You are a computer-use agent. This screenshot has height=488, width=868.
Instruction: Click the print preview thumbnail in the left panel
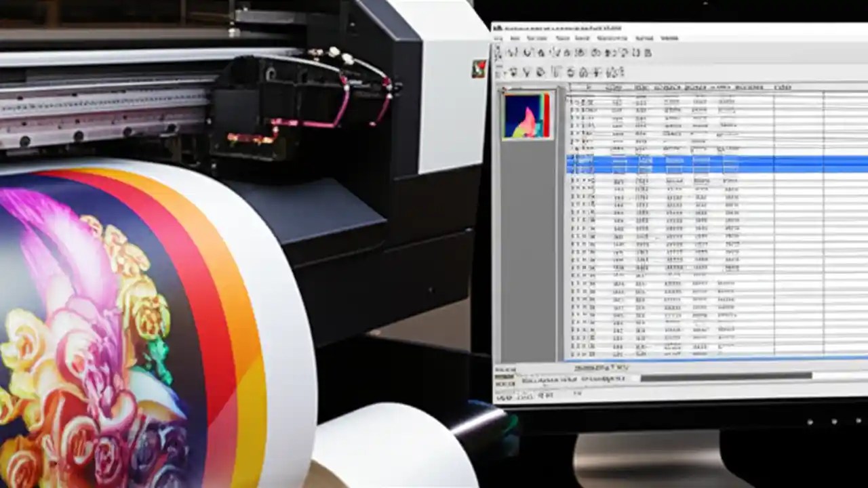click(524, 115)
